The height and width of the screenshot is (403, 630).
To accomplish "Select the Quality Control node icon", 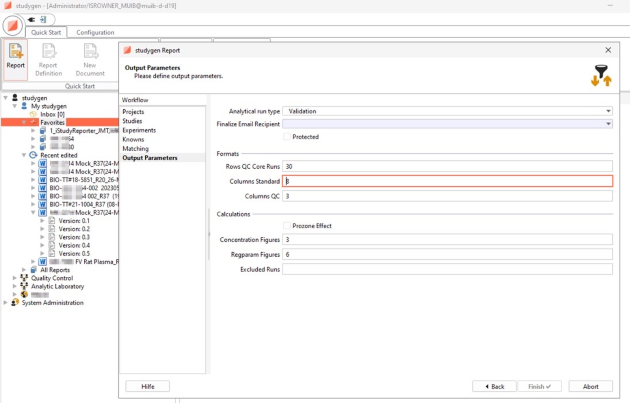I will (24, 278).
